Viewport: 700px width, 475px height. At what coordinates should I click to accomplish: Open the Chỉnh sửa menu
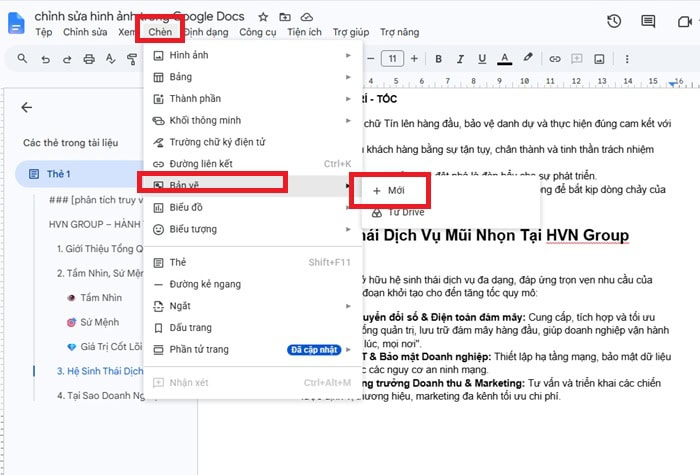[85, 32]
